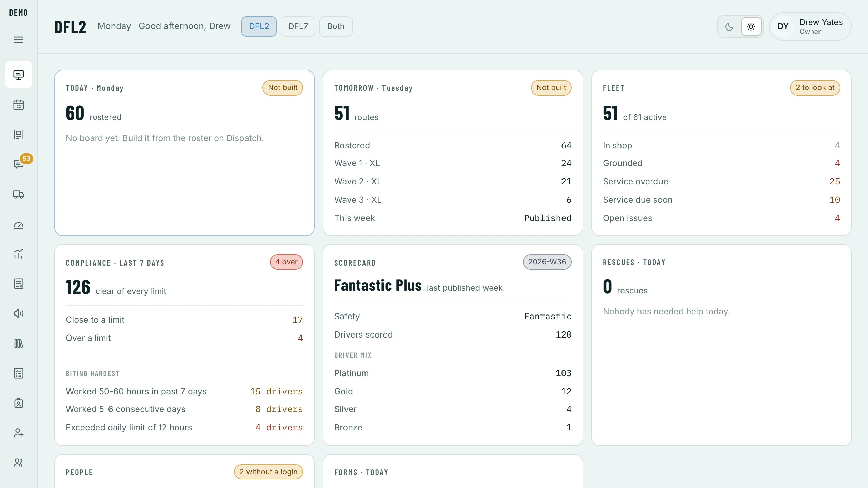This screenshot has width=868, height=488.
Task: Click the Close to a limit row
Action: 184,320
